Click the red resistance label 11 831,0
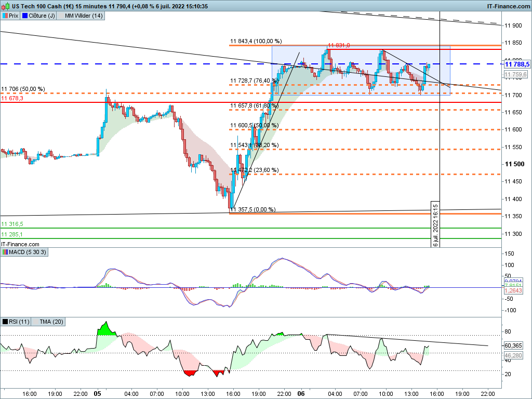532x399 pixels. pos(339,45)
